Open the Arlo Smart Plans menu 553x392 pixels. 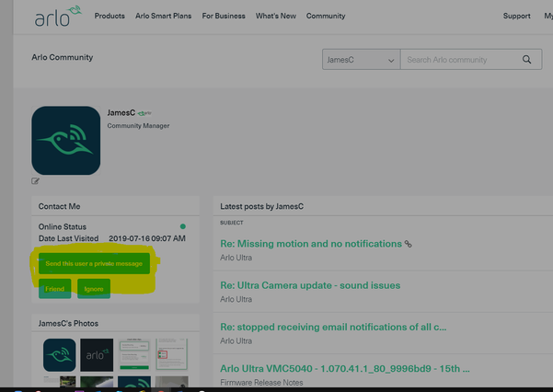coord(164,17)
